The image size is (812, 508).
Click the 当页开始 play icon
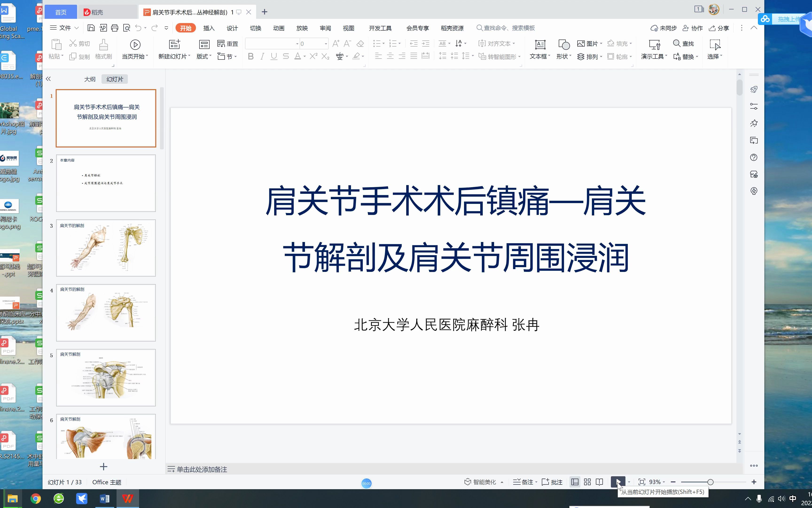pyautogui.click(x=135, y=44)
